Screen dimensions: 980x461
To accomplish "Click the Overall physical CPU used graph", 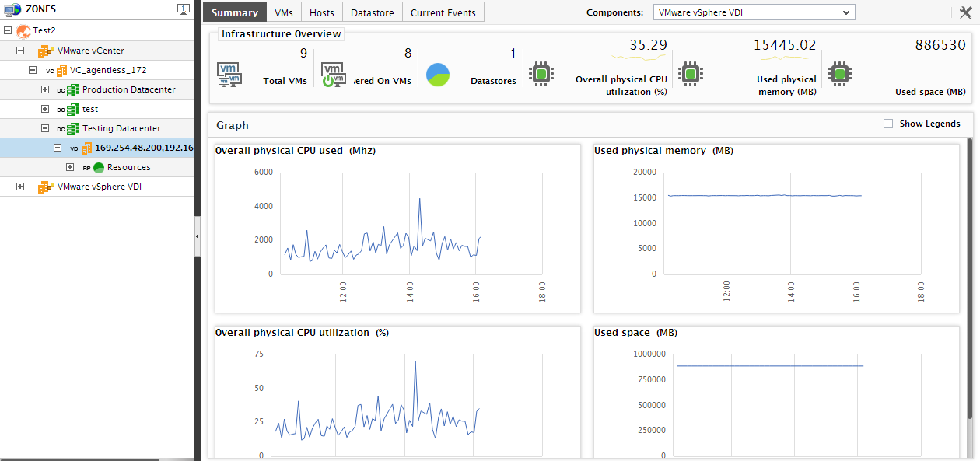I will coord(397,229).
